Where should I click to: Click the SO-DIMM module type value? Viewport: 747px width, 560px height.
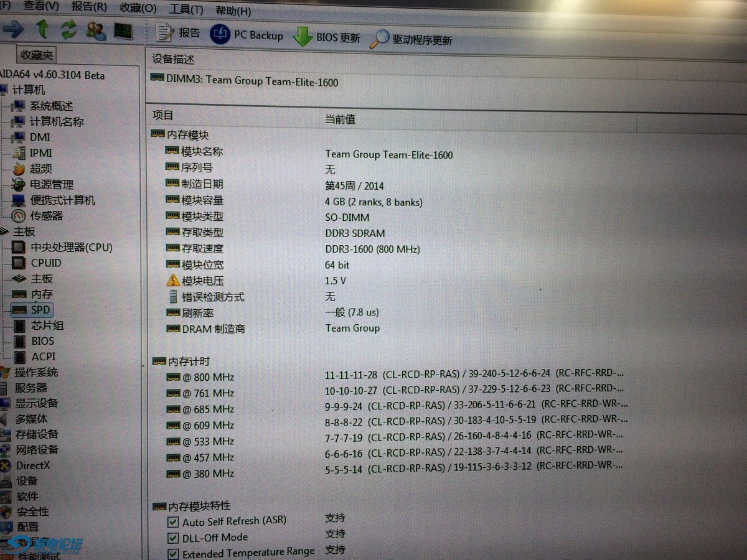click(x=347, y=218)
